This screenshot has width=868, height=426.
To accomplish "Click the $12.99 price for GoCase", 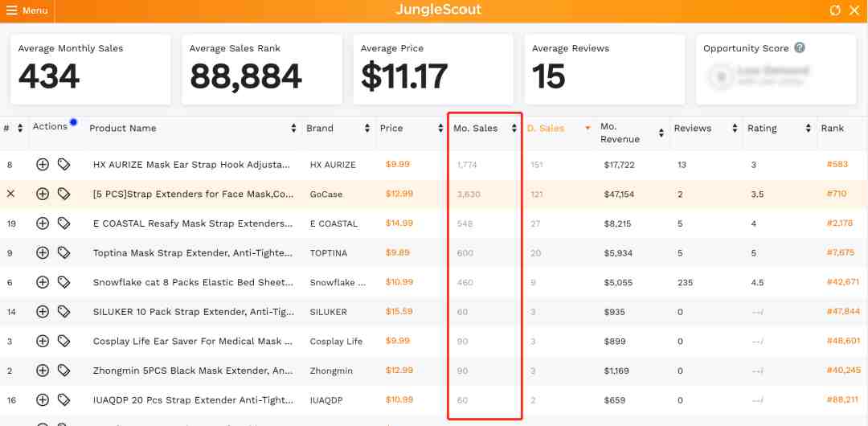I will click(x=399, y=194).
